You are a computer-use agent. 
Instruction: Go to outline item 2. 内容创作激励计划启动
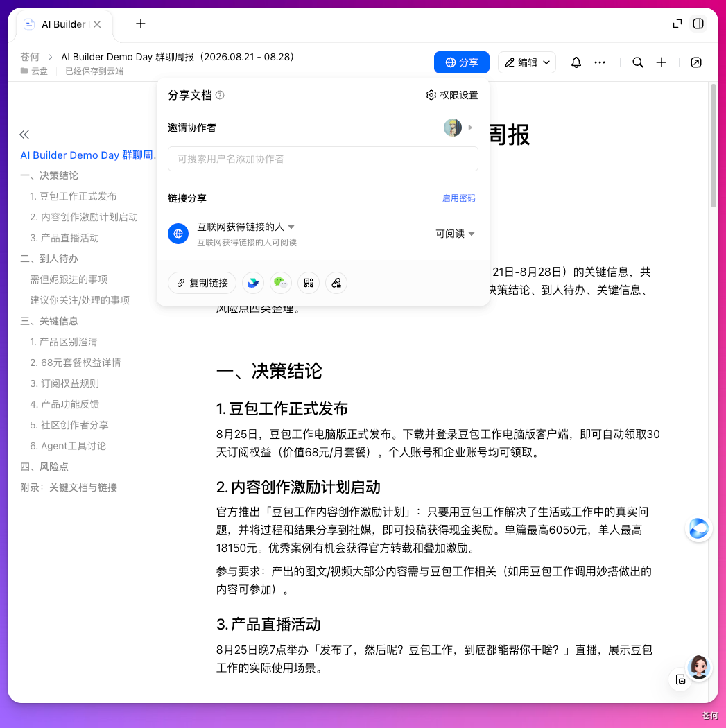(x=84, y=217)
